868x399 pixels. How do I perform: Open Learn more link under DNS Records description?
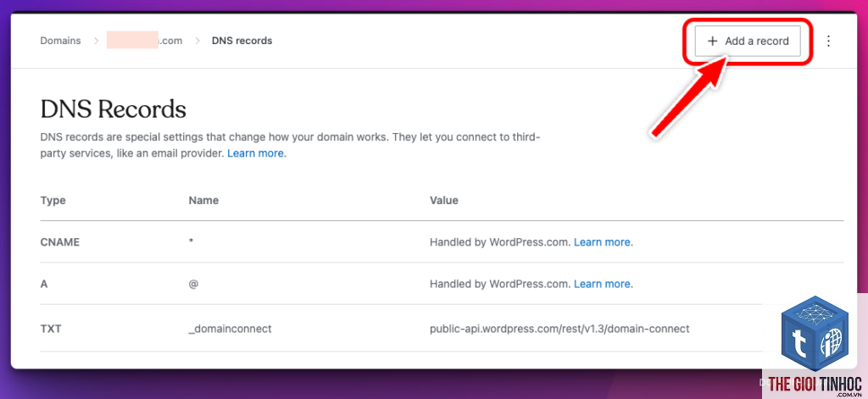click(255, 153)
